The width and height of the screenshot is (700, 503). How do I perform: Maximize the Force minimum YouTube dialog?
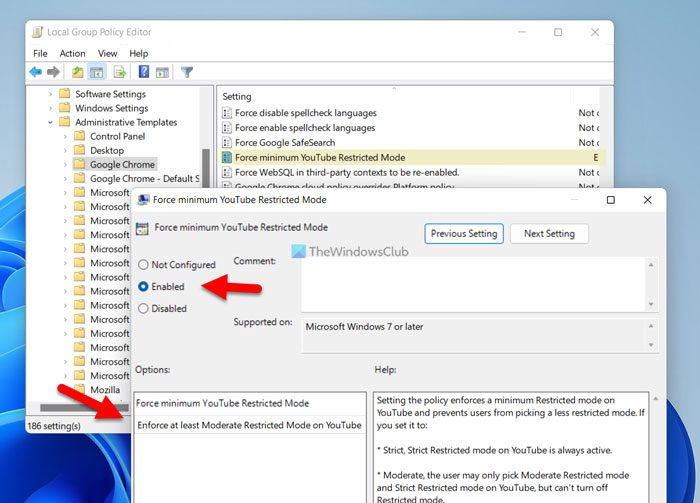coord(611,200)
